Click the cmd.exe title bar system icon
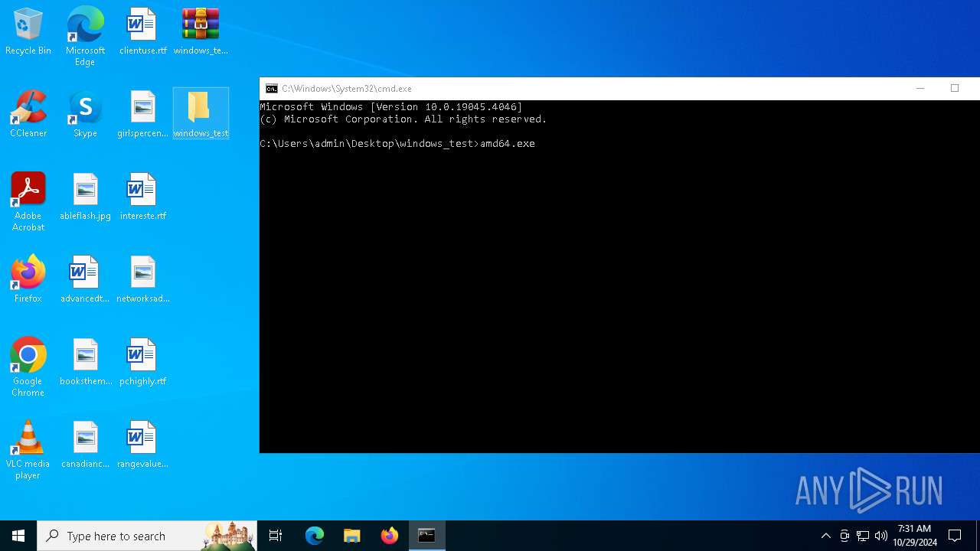 (271, 89)
